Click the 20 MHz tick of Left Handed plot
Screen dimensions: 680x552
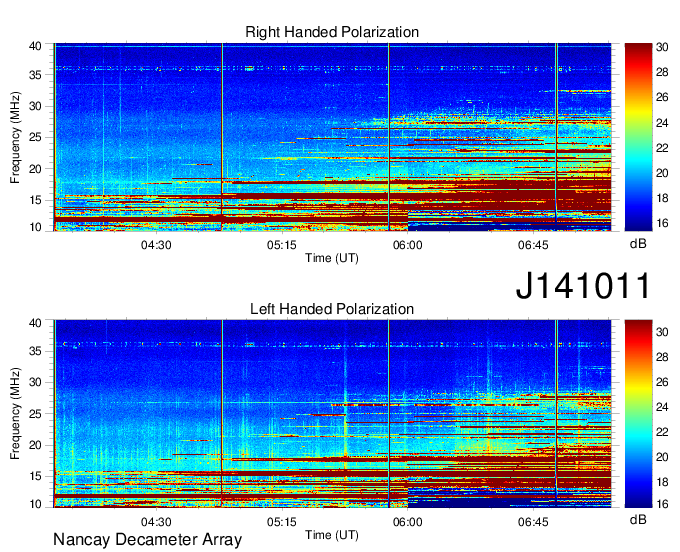coord(36,445)
